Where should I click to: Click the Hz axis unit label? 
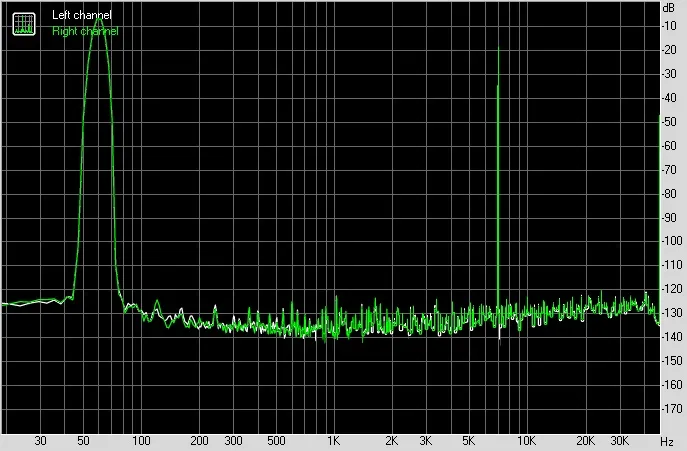click(667, 441)
